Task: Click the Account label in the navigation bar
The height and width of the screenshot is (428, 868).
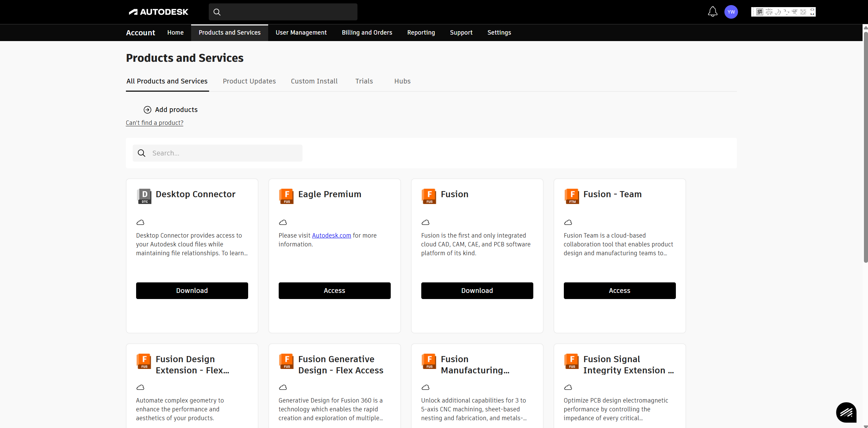Action: pyautogui.click(x=141, y=33)
